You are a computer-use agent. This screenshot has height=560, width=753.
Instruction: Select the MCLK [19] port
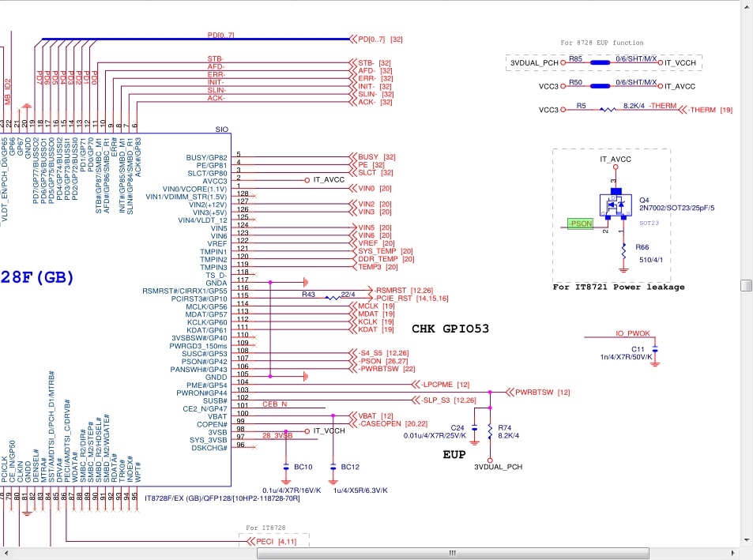point(372,306)
